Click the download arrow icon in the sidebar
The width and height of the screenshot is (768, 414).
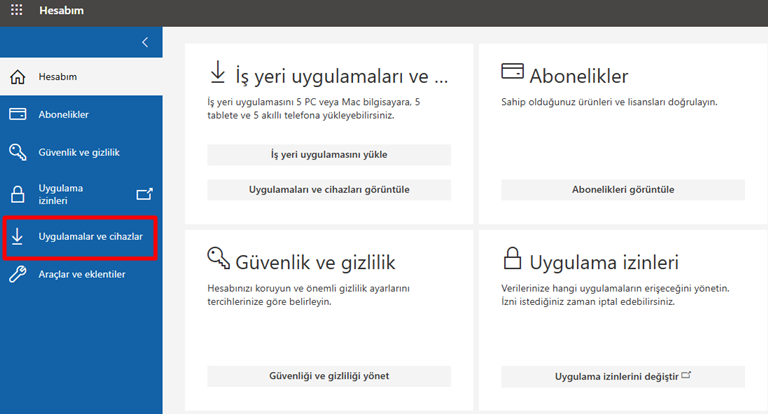pyautogui.click(x=17, y=236)
